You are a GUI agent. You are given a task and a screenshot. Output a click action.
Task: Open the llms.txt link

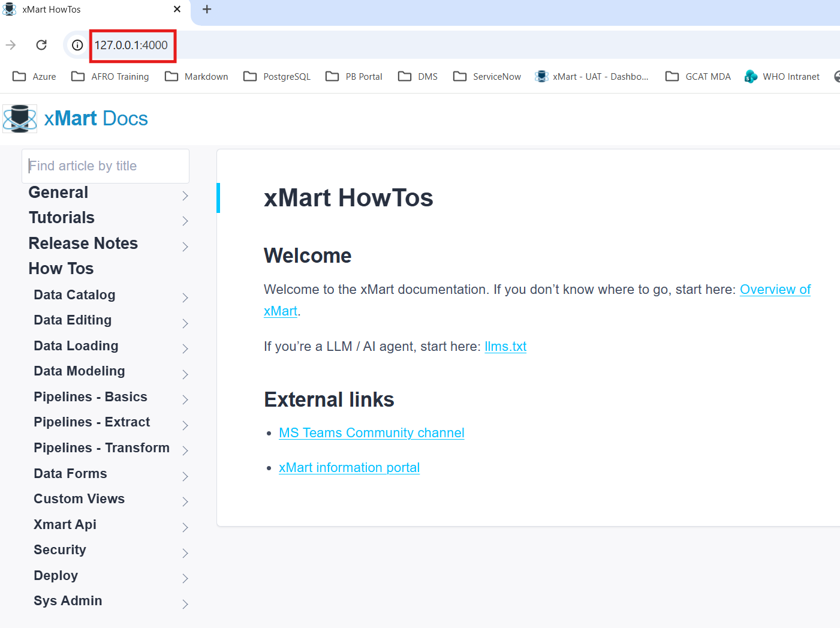(x=505, y=347)
